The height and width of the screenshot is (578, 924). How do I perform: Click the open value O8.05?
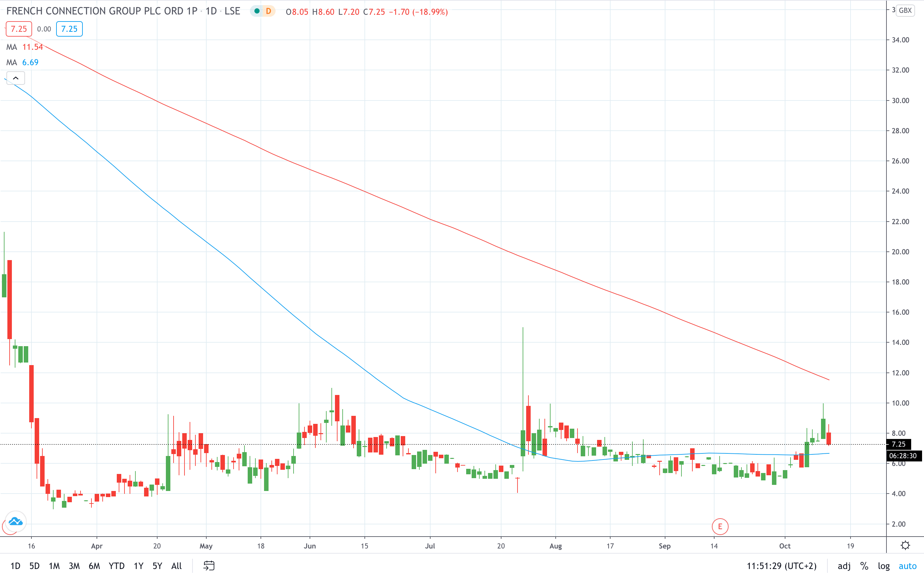point(297,12)
